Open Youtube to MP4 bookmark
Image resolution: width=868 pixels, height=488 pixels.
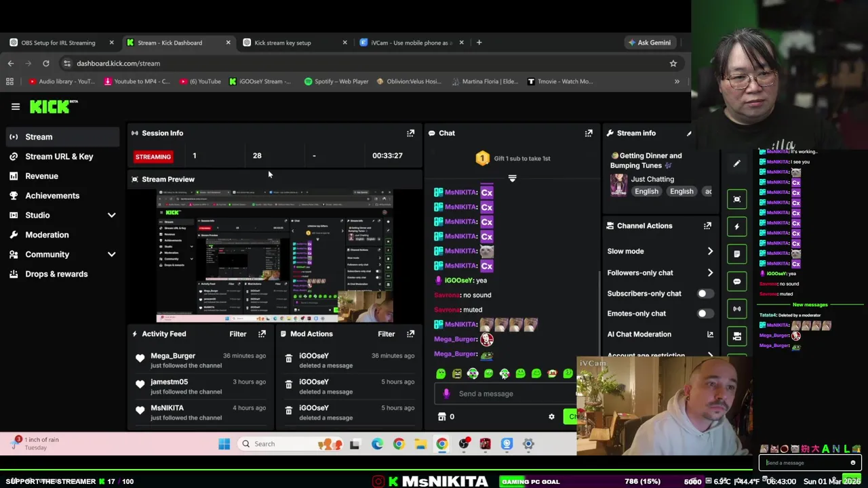137,81
